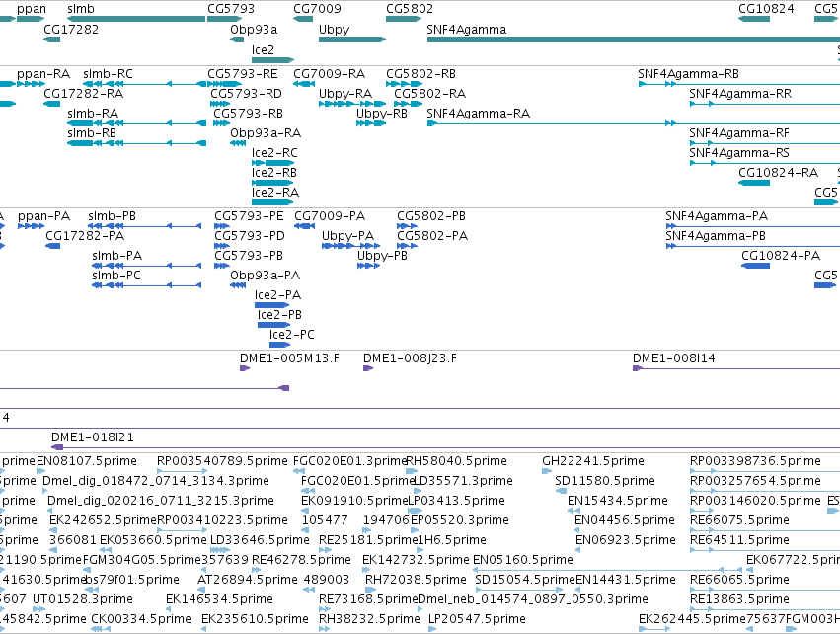Image resolution: width=840 pixels, height=634 pixels.
Task: Select transcript CG17282-RA
Action: click(83, 93)
